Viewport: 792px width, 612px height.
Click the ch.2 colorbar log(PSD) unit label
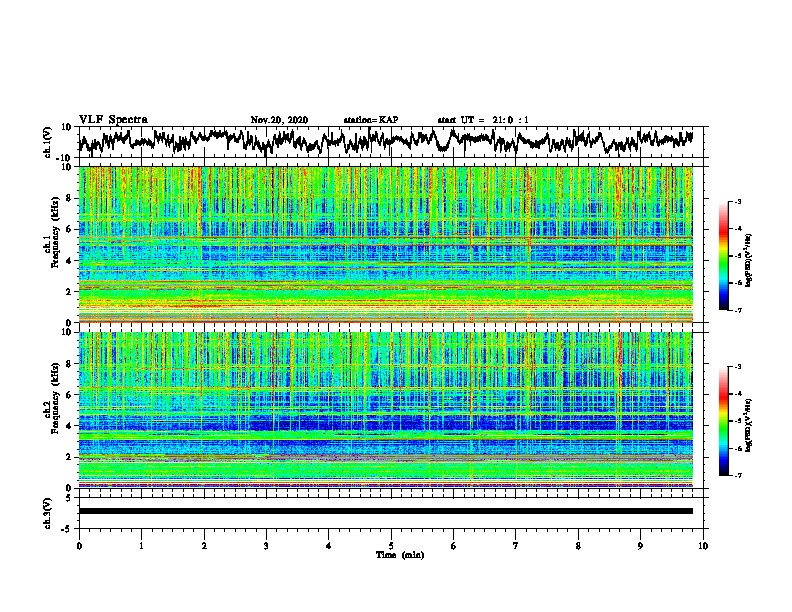coord(749,425)
